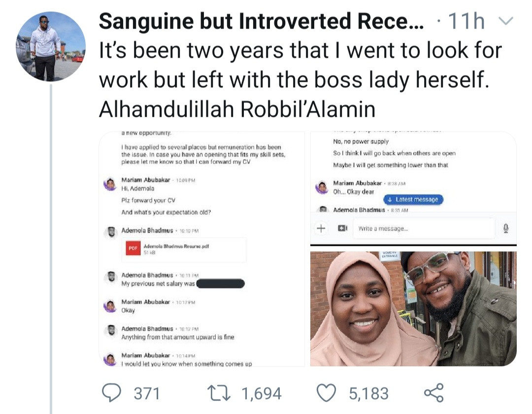532x414 pixels.
Task: Open the couple selfie photo
Action: tap(413, 309)
